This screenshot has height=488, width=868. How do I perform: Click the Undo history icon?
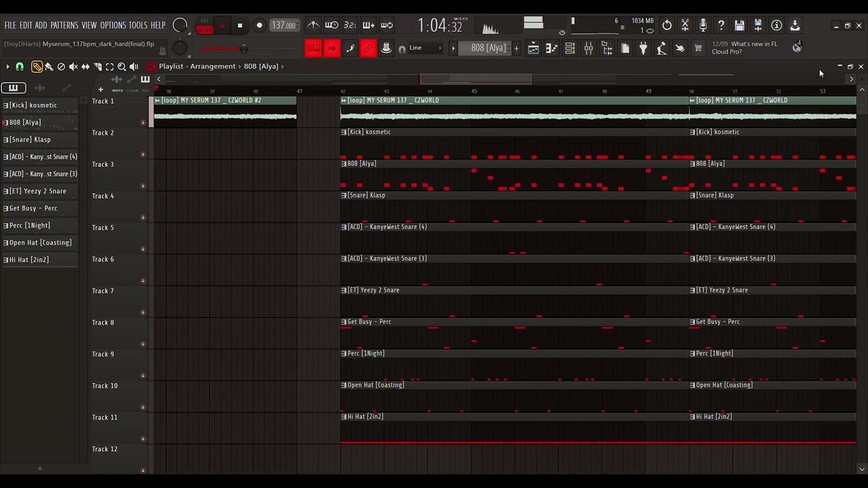pyautogui.click(x=667, y=25)
